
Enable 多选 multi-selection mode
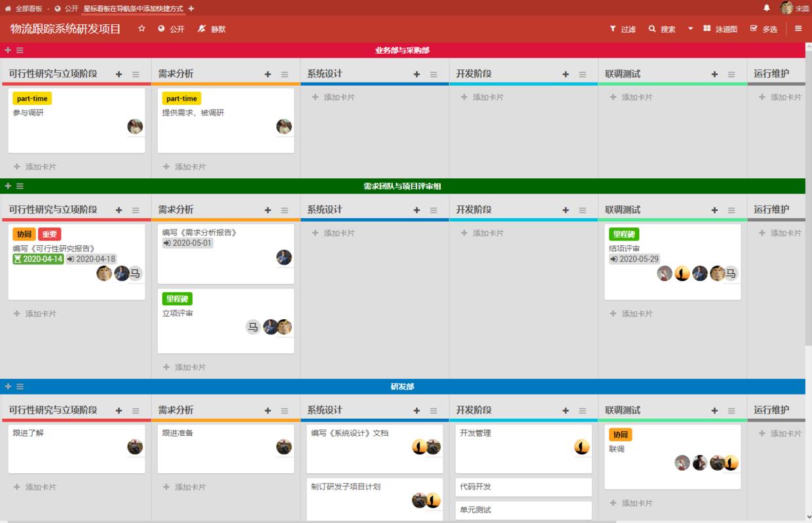764,29
